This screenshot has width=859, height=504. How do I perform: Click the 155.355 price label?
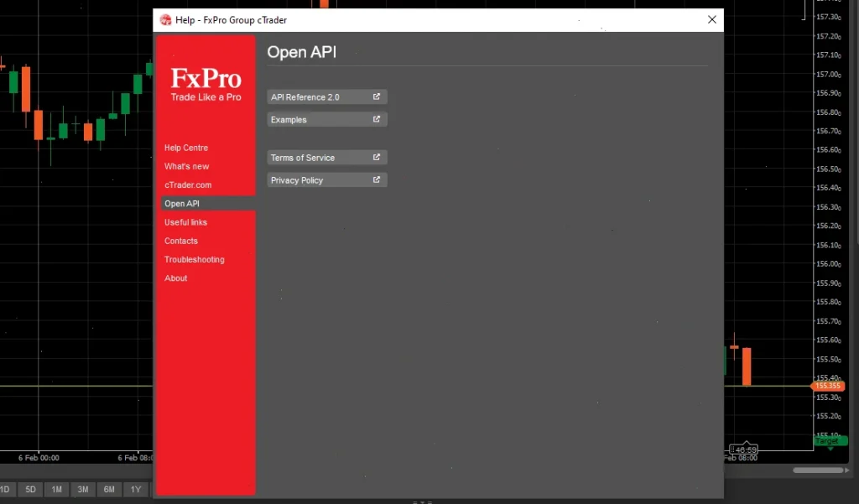click(x=829, y=386)
